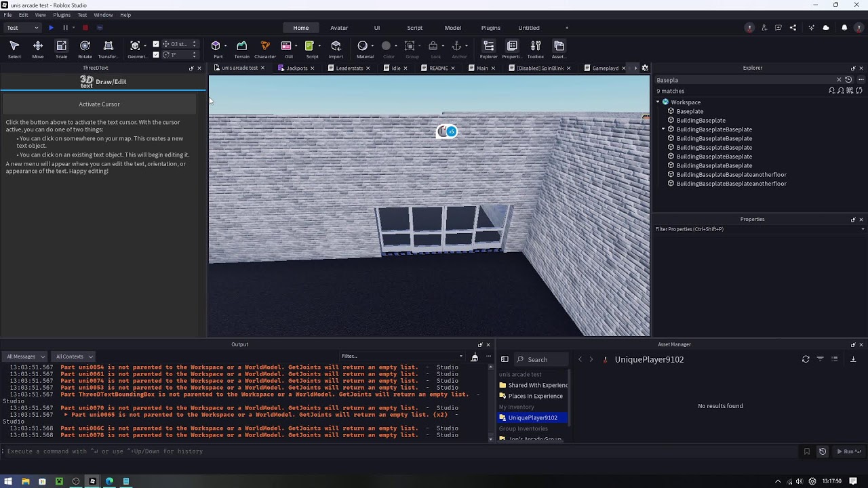This screenshot has width=868, height=488.
Task: Open the Leaderstats script tab
Action: click(x=349, y=68)
